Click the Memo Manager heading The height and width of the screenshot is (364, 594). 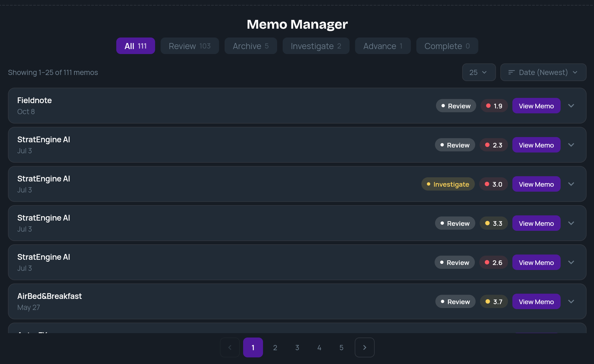(x=297, y=24)
